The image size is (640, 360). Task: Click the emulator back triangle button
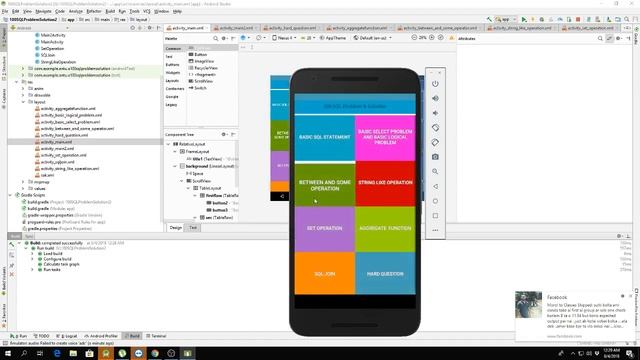(x=435, y=186)
